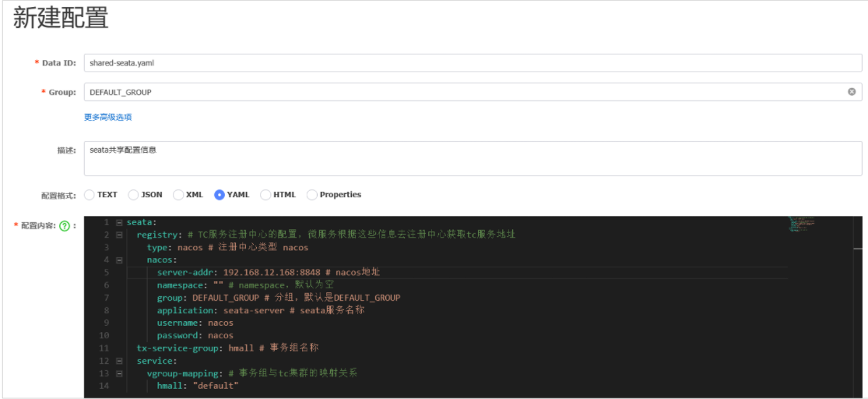Click the 'username: nacos' line
The image size is (868, 399).
coord(195,323)
